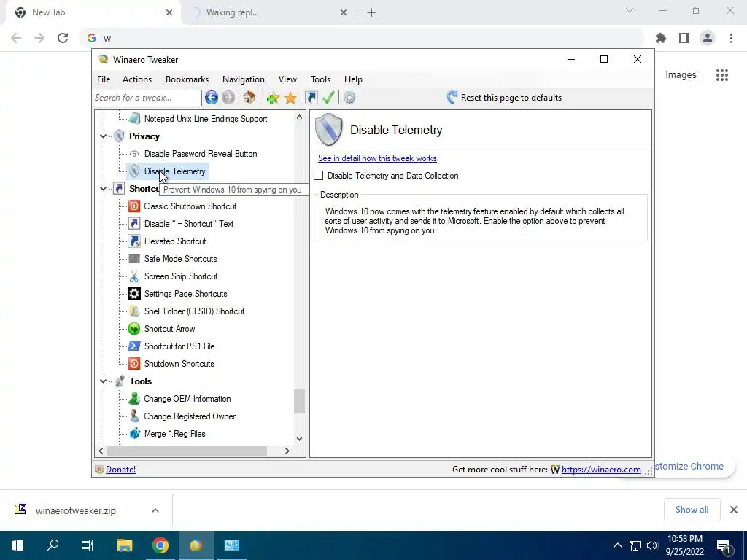This screenshot has height=560, width=747.
Task: Enable Disable Telemetry and Data Collection checkbox
Action: (319, 176)
